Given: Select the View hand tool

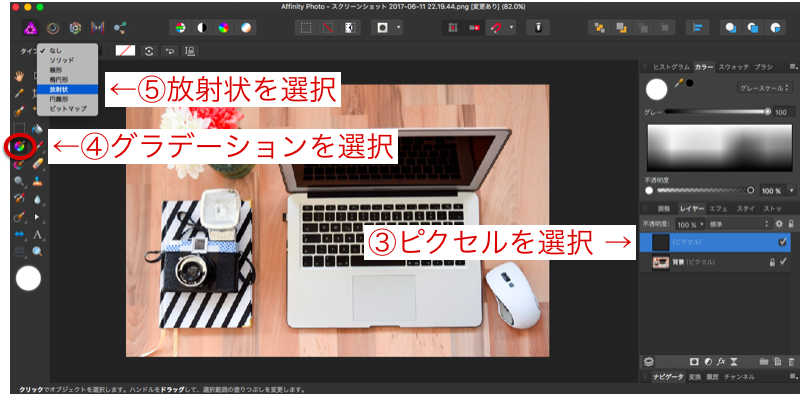Looking at the screenshot, I should (x=19, y=75).
